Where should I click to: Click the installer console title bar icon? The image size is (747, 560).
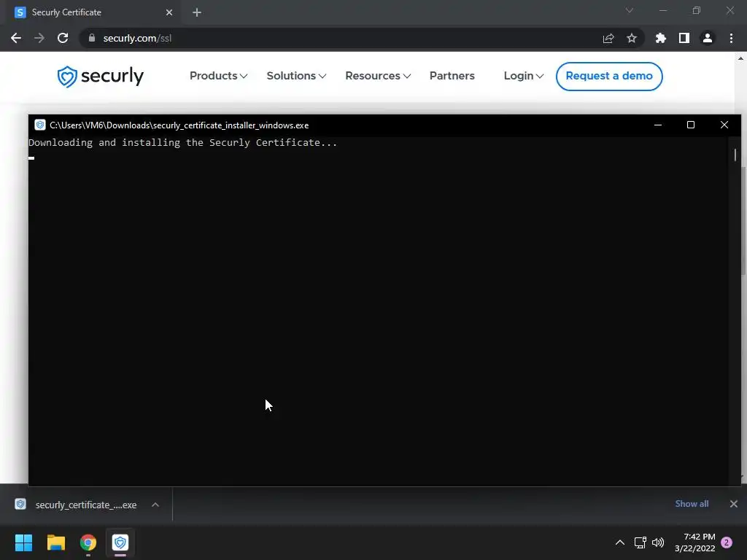[40, 125]
